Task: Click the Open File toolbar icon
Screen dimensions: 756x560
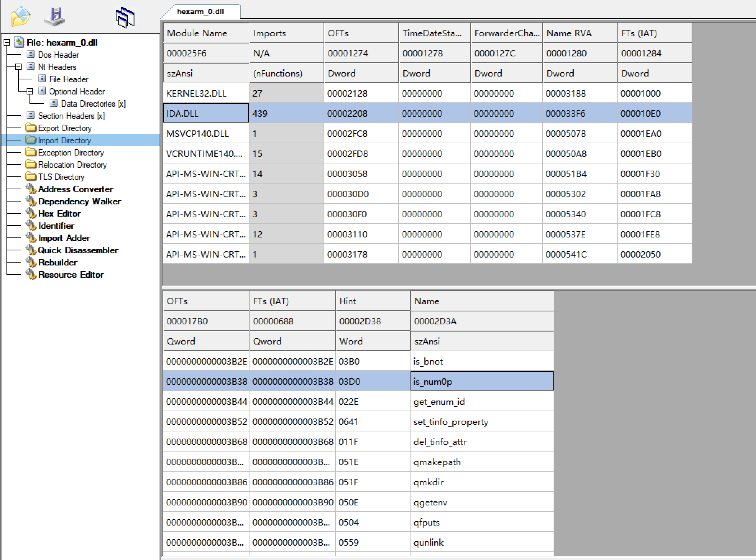Action: click(x=20, y=17)
